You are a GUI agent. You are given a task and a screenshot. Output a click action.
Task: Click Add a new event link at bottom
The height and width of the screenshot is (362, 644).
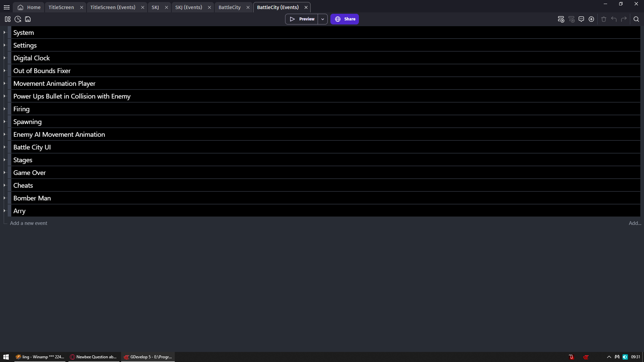pyautogui.click(x=29, y=223)
